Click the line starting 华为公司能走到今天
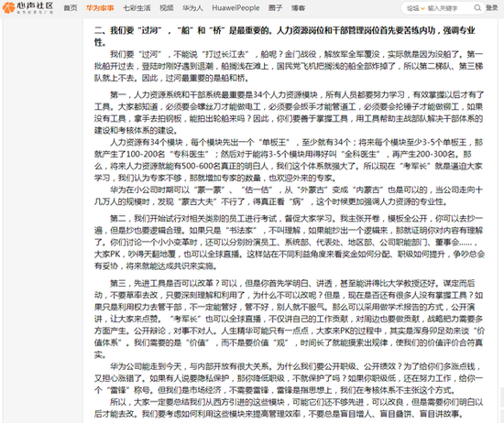The height and width of the screenshot is (423, 504). [289, 378]
